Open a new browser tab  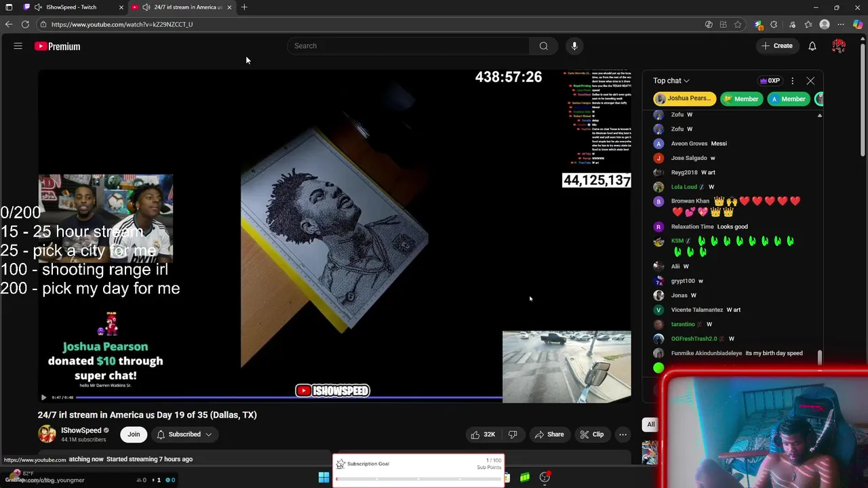pos(244,7)
